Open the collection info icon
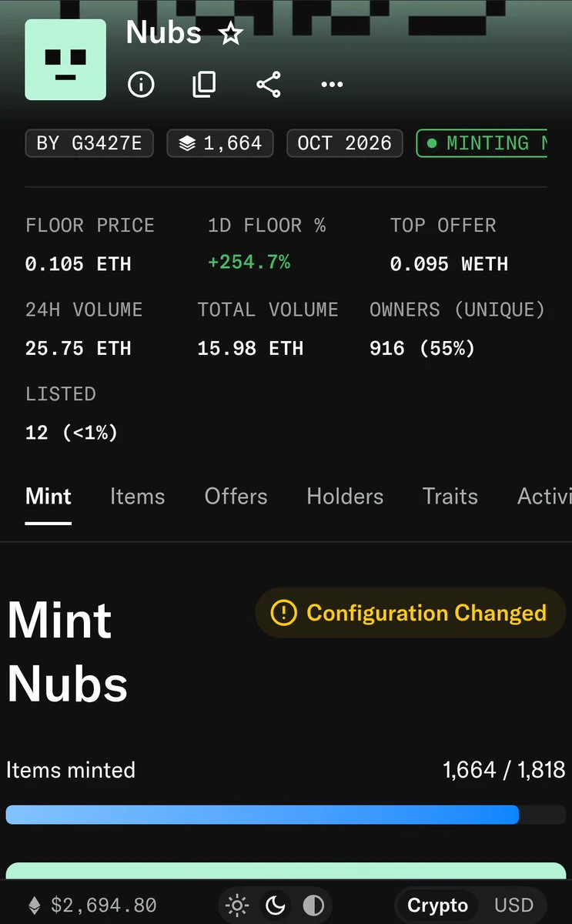 (x=141, y=84)
